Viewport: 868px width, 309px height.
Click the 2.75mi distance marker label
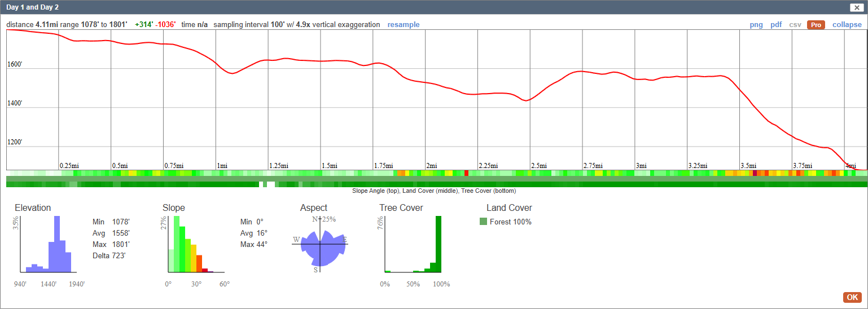click(x=593, y=166)
